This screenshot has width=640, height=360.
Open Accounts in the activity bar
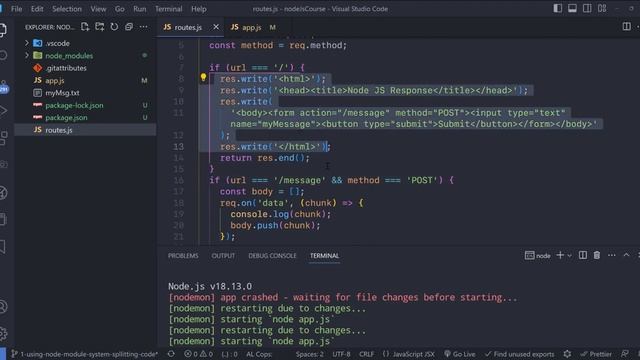pos(3,307)
